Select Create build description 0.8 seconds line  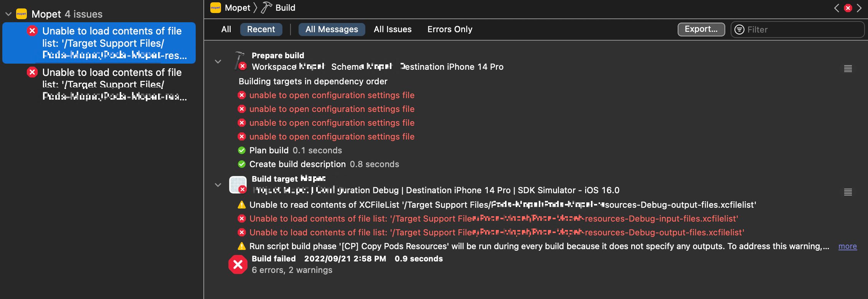(x=324, y=164)
